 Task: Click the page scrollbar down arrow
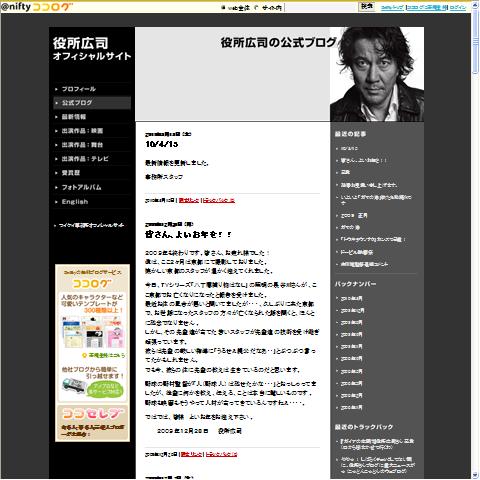point(475,475)
